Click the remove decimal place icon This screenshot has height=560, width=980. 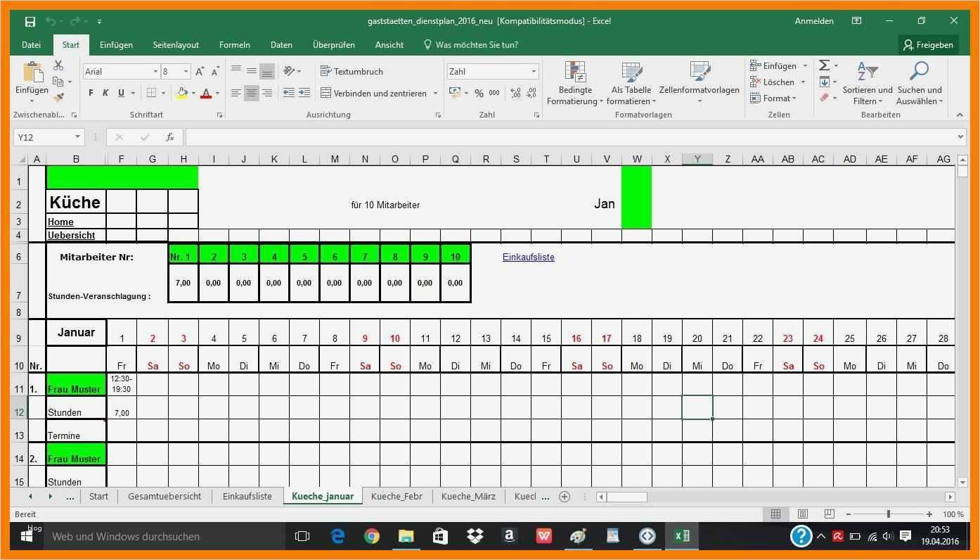click(532, 93)
